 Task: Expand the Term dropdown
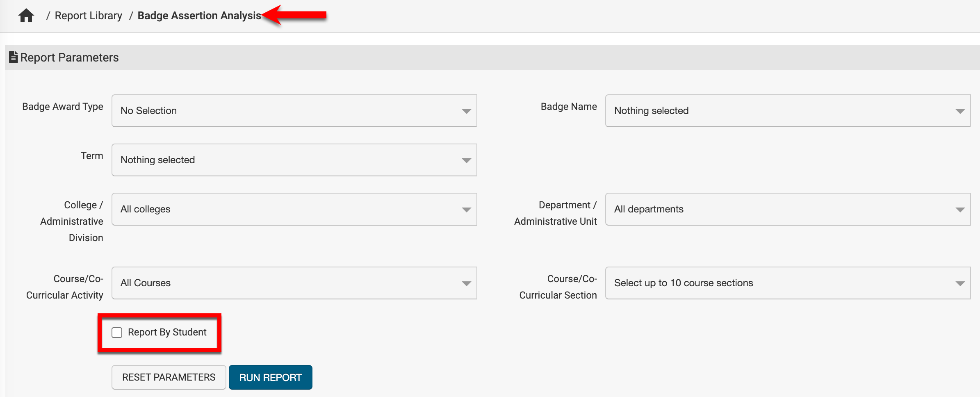tap(294, 160)
